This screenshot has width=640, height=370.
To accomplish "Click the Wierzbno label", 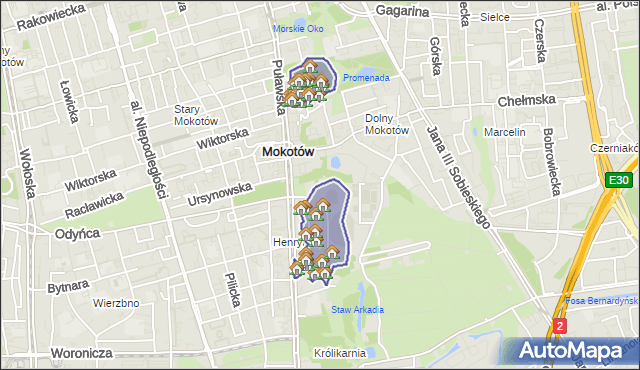I will coord(116,303).
